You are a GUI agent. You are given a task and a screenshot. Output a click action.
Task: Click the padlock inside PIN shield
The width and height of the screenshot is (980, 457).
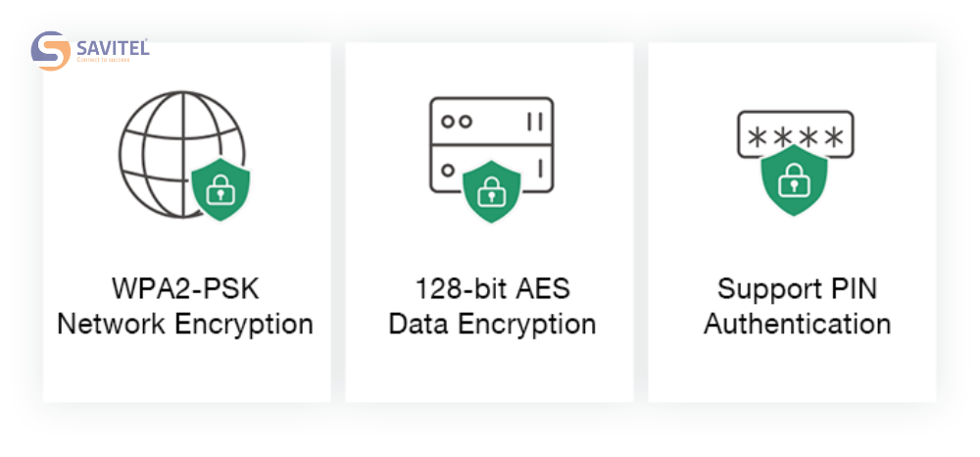794,180
